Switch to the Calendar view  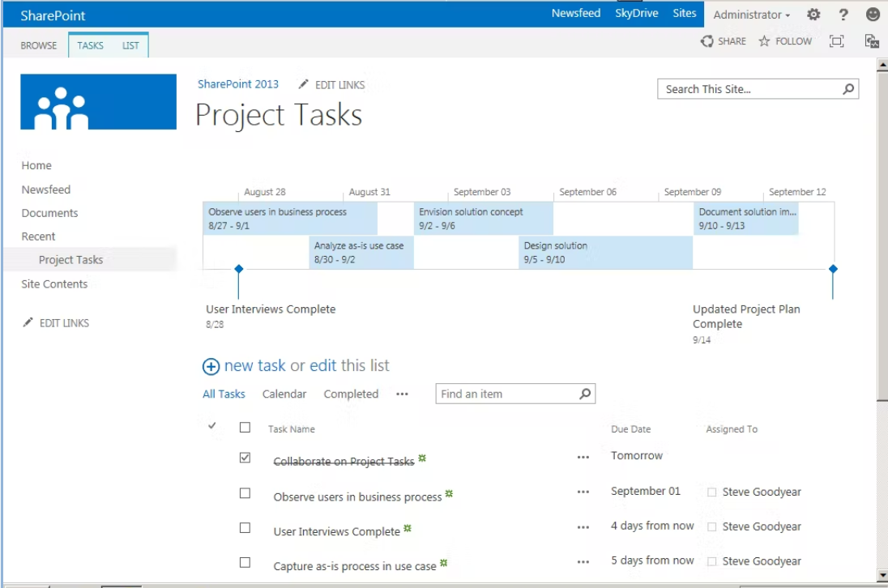[284, 394]
